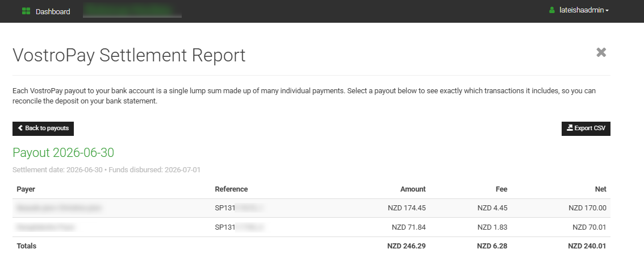
Task: Click the green Dashboard grid icon
Action: tap(26, 11)
